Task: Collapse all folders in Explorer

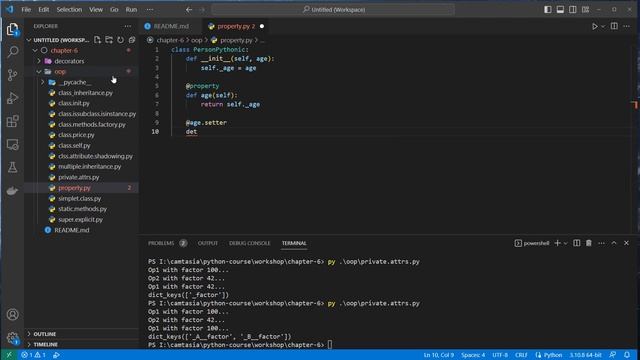Action: (132, 40)
